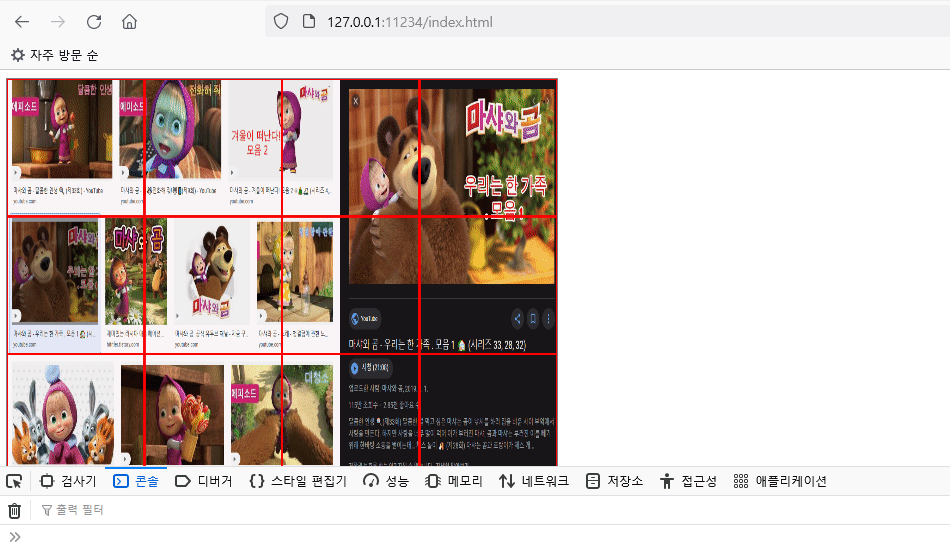Viewport: 950px width, 549px height.
Task: Open the 겨울이 떠난다 모음 2 thumbnail
Action: click(x=281, y=132)
